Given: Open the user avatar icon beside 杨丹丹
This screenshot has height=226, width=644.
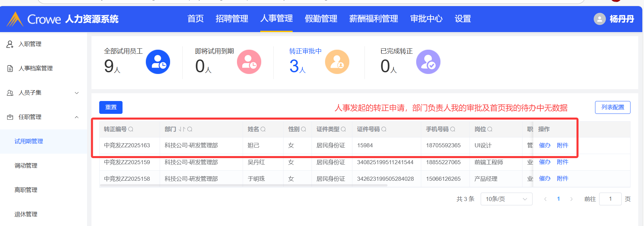Looking at the screenshot, I should pos(599,19).
